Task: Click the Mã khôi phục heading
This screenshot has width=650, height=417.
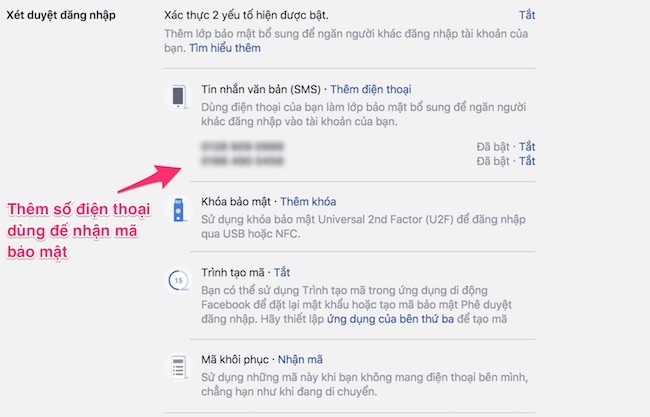Action: (x=235, y=359)
